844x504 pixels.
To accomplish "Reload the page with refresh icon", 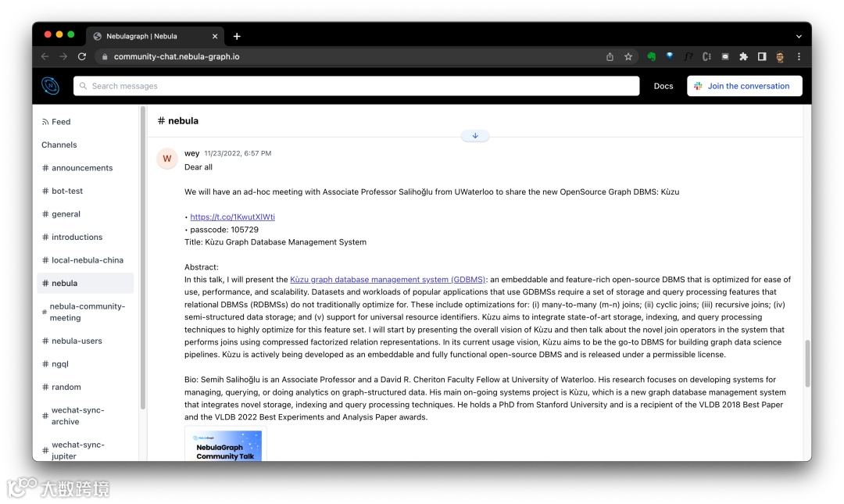I will pyautogui.click(x=82, y=56).
